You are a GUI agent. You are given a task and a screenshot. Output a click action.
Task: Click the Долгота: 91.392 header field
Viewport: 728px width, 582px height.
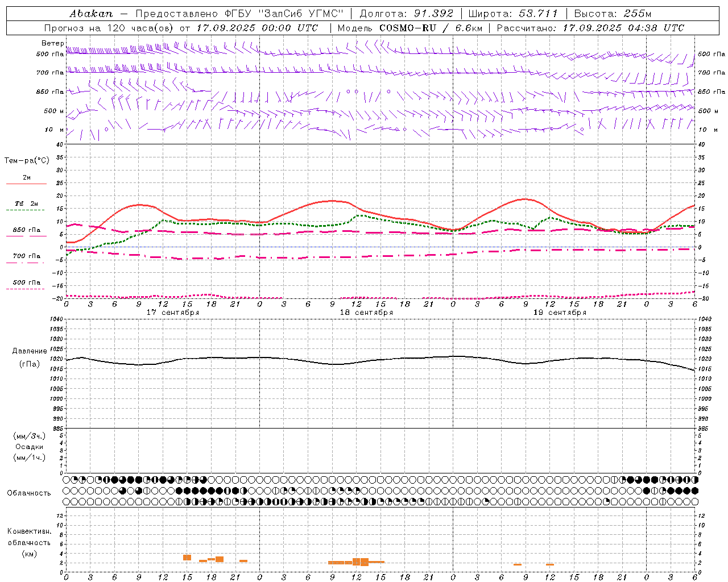407,14
